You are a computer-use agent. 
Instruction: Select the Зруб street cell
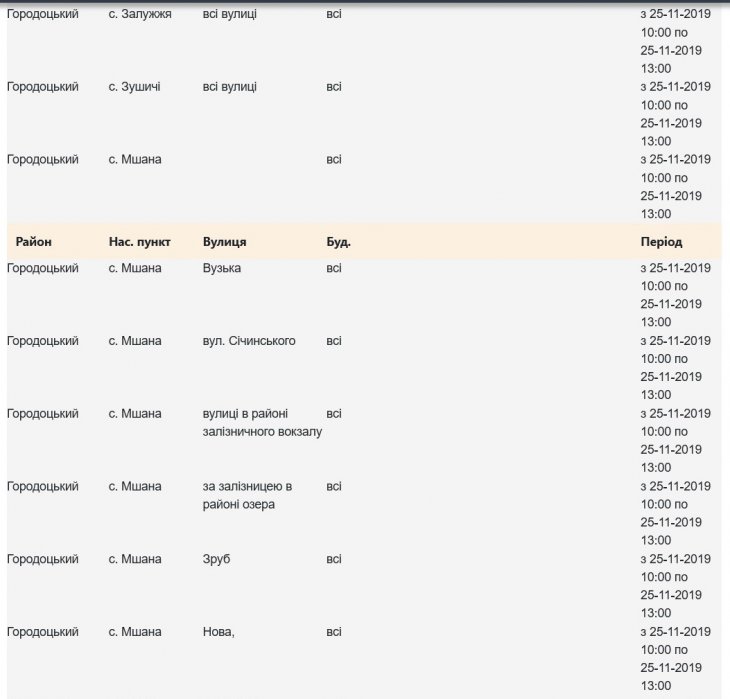(216, 559)
